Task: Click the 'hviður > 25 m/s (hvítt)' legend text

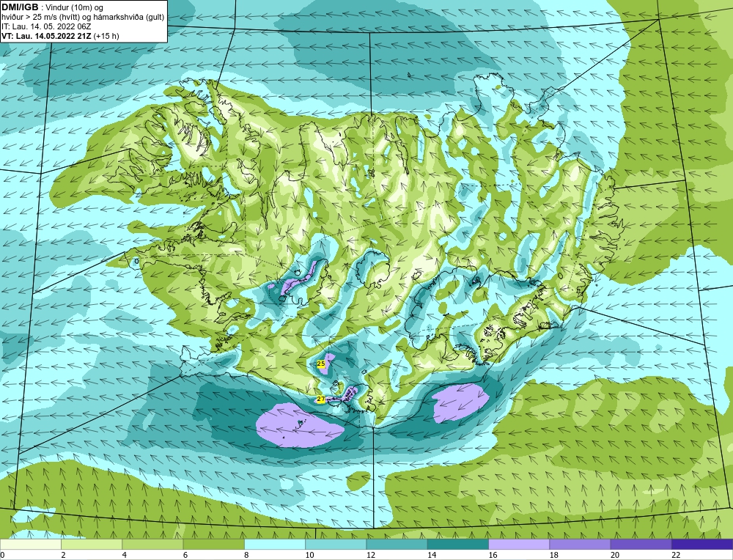Action: pos(40,17)
